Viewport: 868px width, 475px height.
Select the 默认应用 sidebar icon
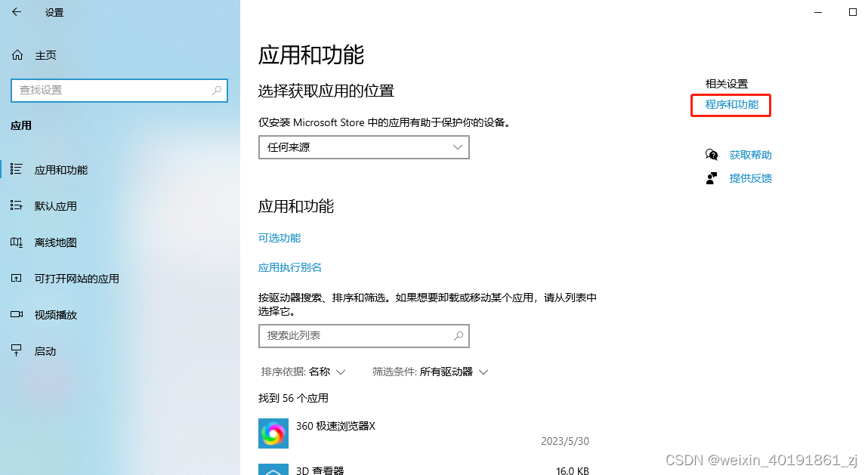click(x=16, y=206)
